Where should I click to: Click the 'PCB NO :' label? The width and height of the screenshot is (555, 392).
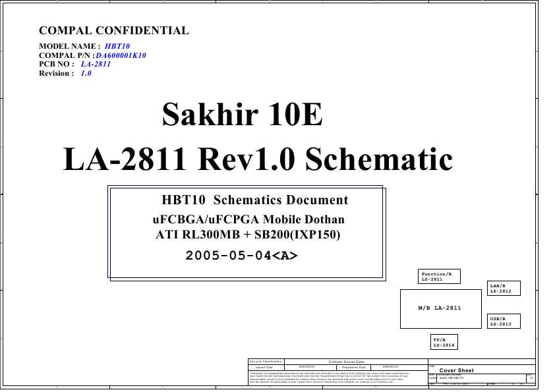(x=57, y=64)
